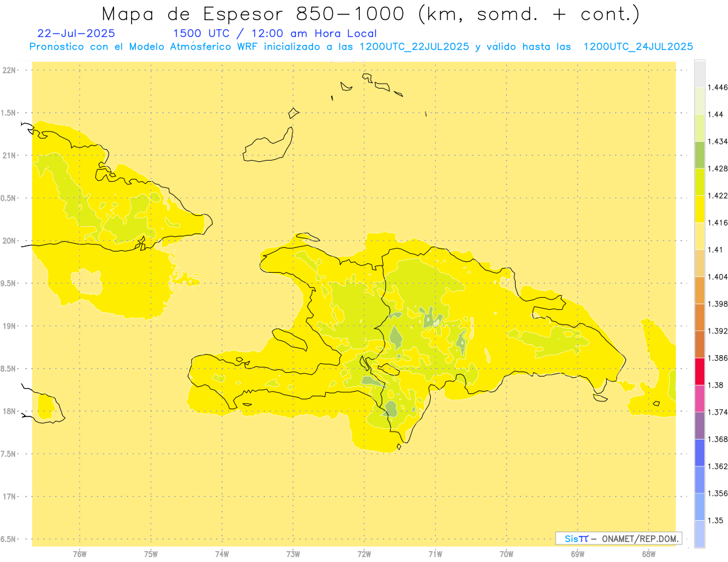This screenshot has height=562, width=728.
Task: Click the legend value '1.422'
Action: 718,195
